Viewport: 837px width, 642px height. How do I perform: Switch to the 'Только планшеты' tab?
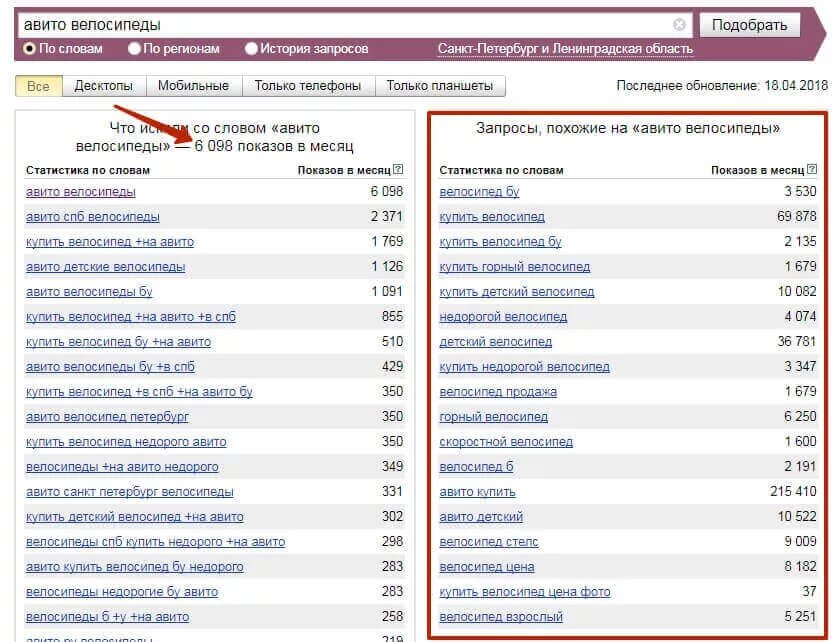440,86
